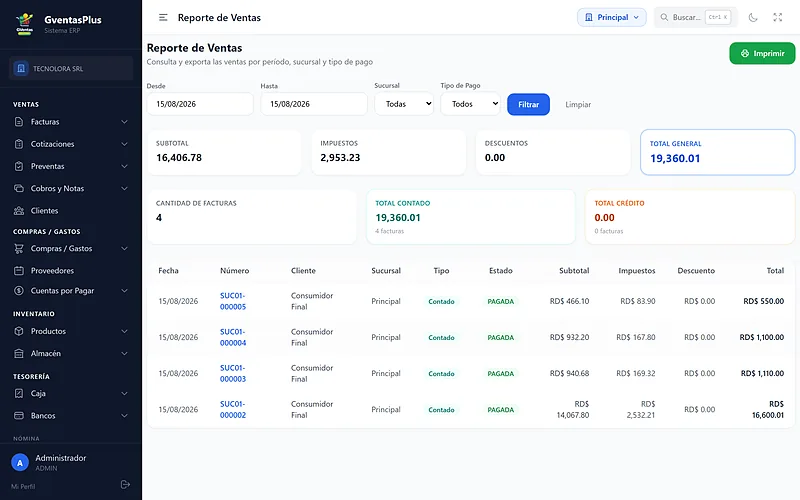Toggle fullscreen mode icon
The width and height of the screenshot is (800, 500).
pos(778,17)
